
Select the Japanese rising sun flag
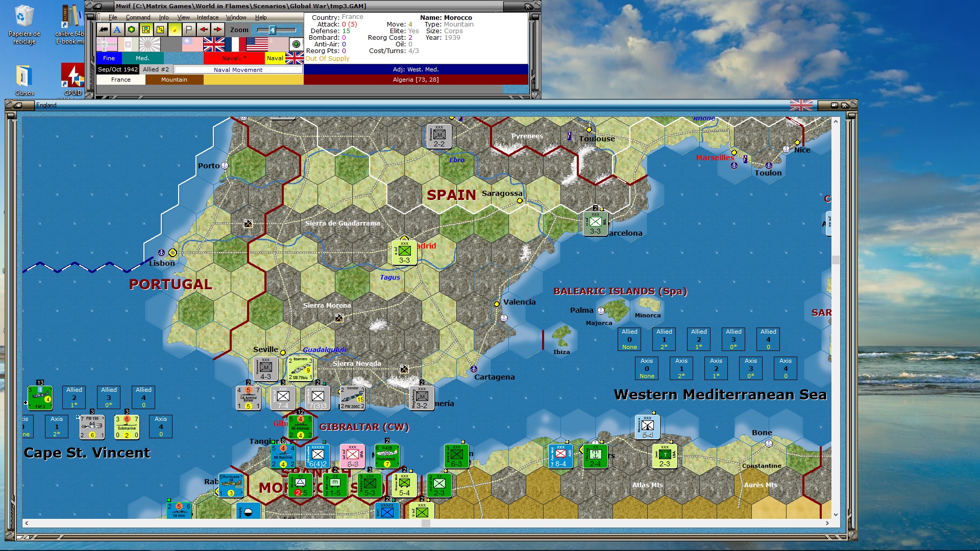coord(150,45)
